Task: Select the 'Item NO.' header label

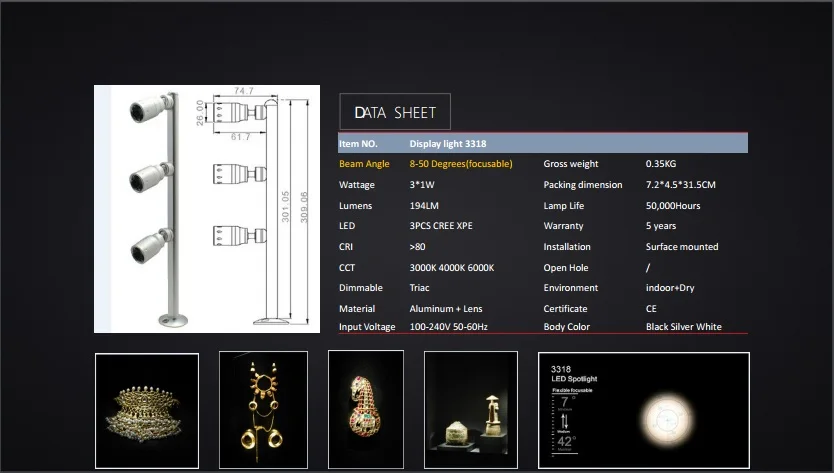Action: (x=358, y=144)
